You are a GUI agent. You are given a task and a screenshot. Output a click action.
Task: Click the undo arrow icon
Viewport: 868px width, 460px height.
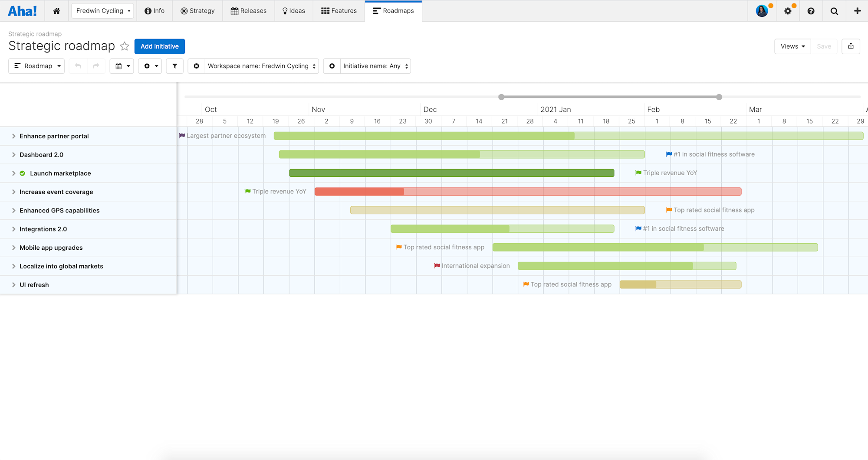click(x=78, y=66)
